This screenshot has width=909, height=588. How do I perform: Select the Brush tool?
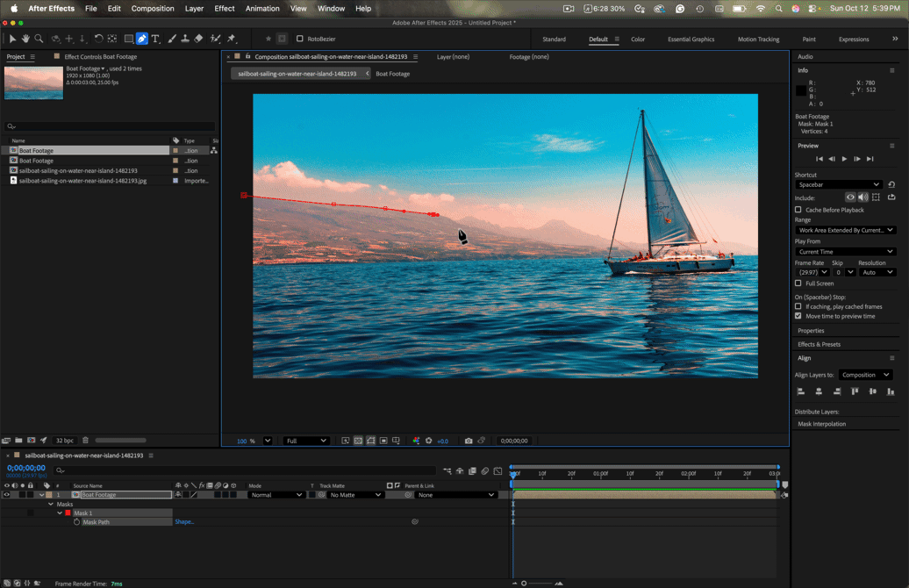(x=172, y=39)
